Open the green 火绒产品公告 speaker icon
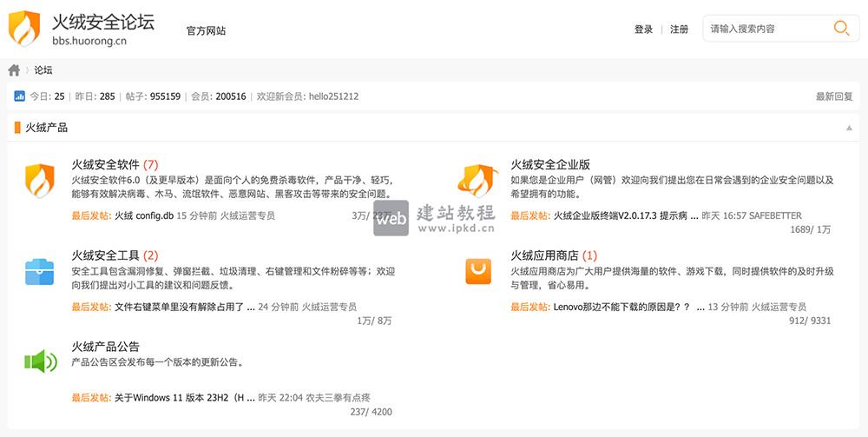Image resolution: width=868 pixels, height=437 pixels. click(x=41, y=362)
